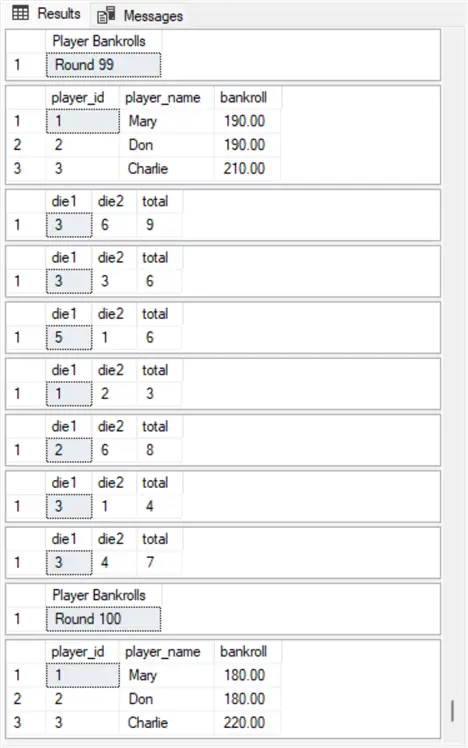Select Charlie's 210.00 bankroll cell
Viewport: 468px width, 748px height.
pyautogui.click(x=247, y=169)
